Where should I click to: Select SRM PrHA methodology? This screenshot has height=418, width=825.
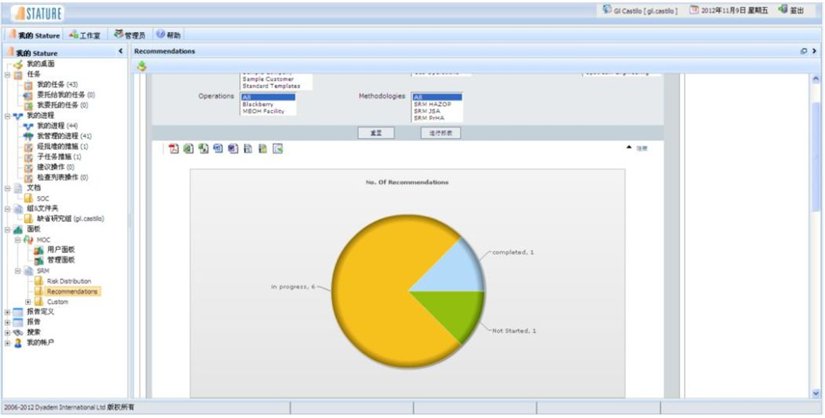click(x=437, y=118)
